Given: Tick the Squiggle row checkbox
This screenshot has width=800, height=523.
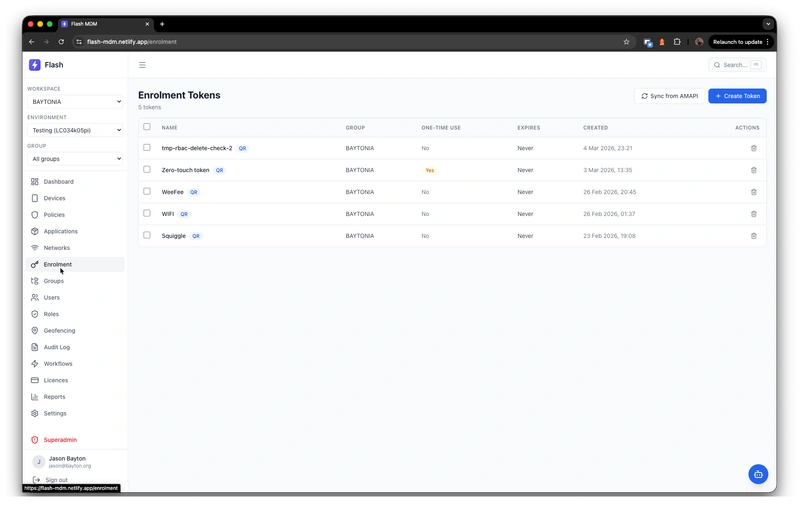Looking at the screenshot, I should (147, 235).
